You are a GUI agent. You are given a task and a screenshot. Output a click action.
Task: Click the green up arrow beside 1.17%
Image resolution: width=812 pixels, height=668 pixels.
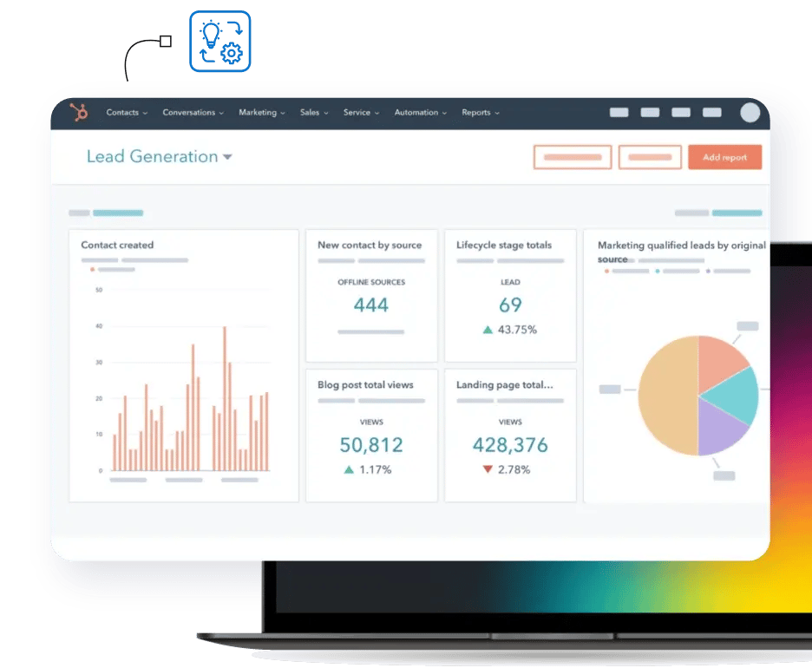(x=349, y=469)
